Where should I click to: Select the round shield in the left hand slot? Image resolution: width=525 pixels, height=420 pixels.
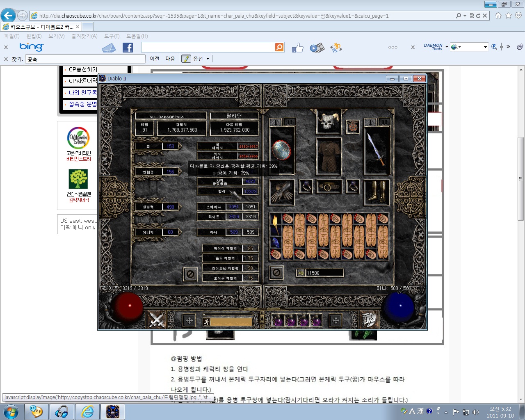coord(282,150)
